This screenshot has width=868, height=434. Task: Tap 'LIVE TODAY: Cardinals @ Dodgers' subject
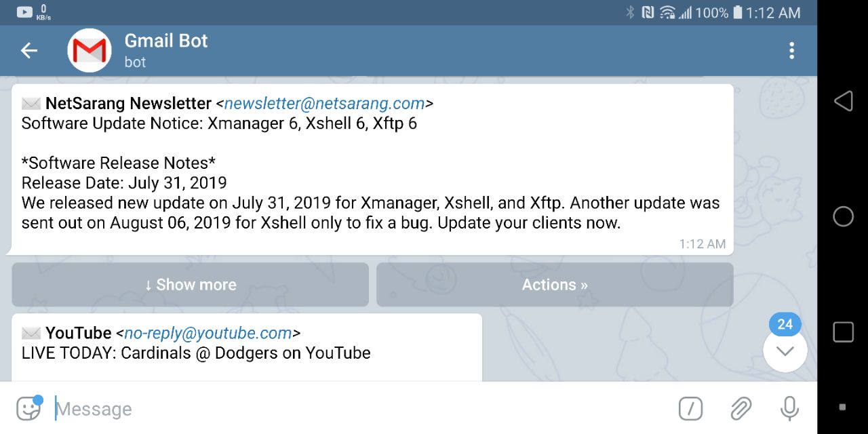196,353
